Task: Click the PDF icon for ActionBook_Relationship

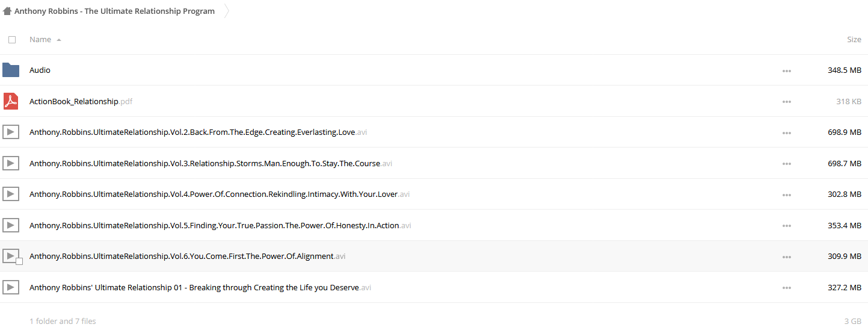Action: (x=11, y=101)
